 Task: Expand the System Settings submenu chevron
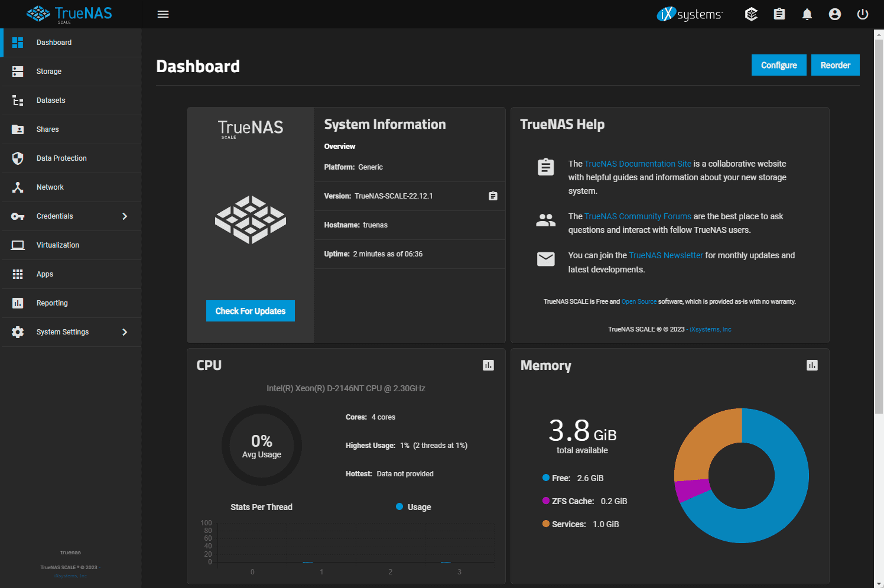[x=125, y=332]
